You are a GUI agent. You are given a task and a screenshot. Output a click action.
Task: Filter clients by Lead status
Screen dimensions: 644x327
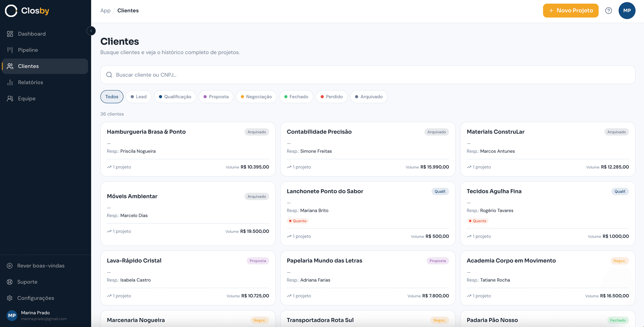point(139,97)
